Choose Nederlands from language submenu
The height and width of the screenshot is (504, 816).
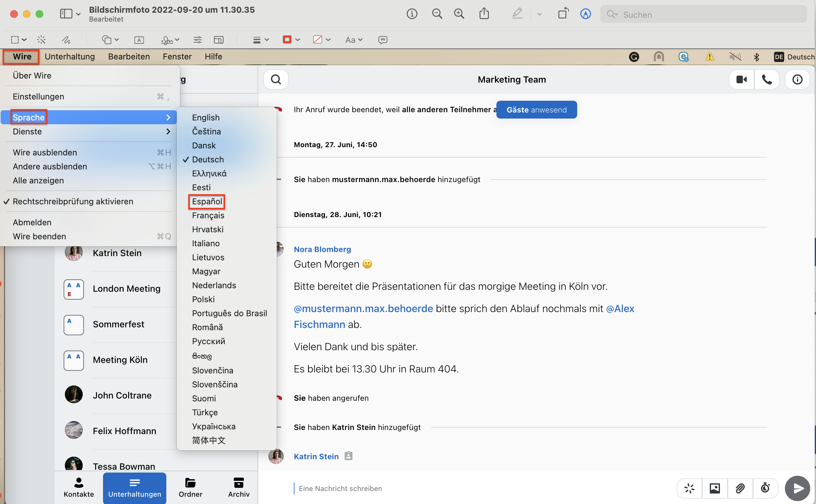tap(214, 285)
